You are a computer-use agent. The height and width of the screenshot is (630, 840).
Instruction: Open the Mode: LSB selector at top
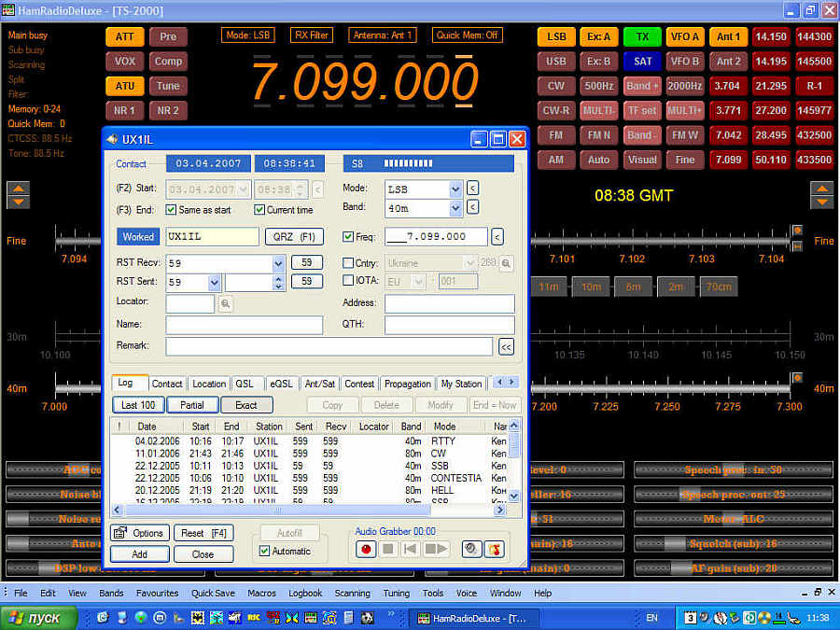(247, 35)
